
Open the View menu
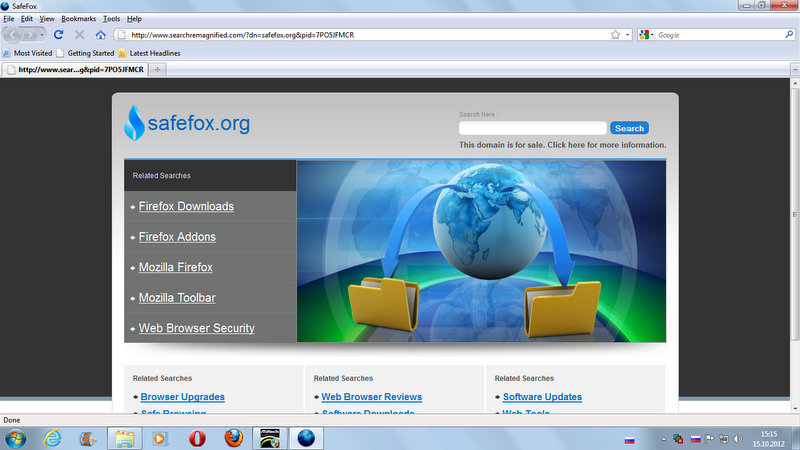46,19
